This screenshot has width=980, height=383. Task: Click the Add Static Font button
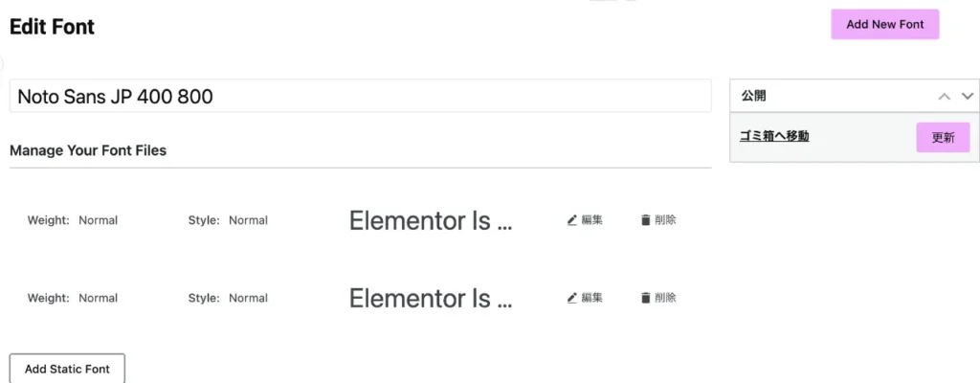pos(67,369)
